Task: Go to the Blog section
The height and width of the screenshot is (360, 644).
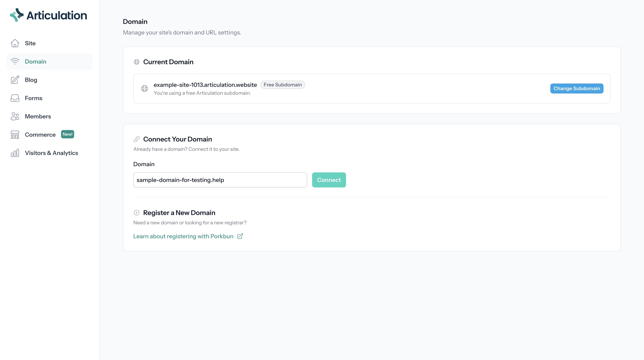Action: pos(31,80)
